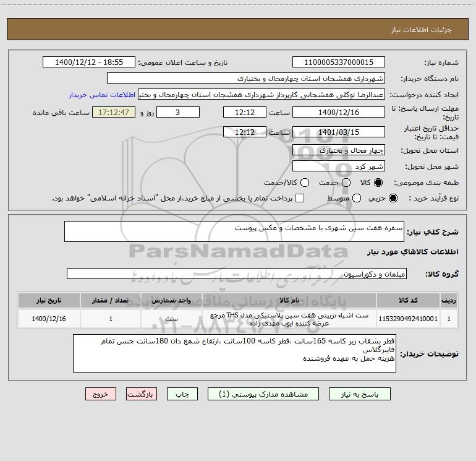Viewport: 476px width, 461px height.
Task: Click the delivery province field چهار محال و بختیاری
Action: click(x=339, y=150)
